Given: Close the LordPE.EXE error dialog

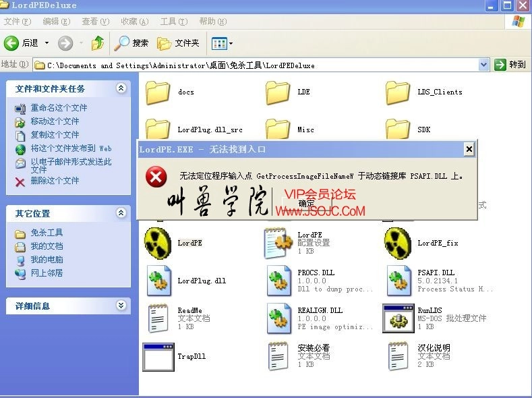Looking at the screenshot, I should pos(469,149).
